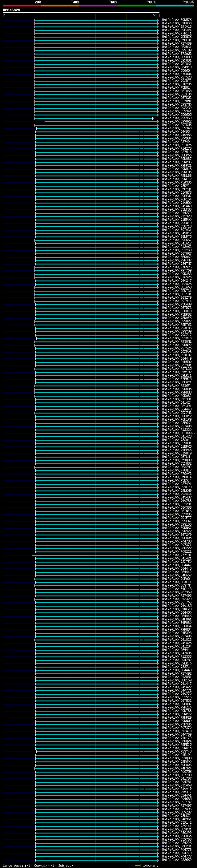Click hit label UniRef100_Q7Y1A1
This screenshot has height=868, width=197.
(x=177, y=555)
